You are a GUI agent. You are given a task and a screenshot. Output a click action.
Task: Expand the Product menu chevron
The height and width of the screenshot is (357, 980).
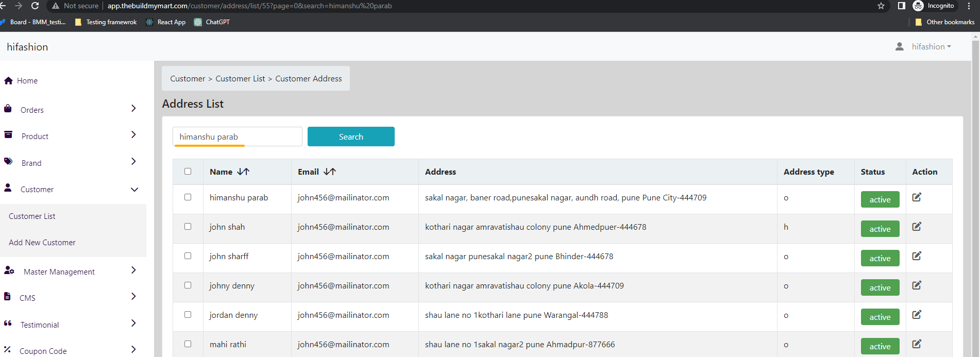133,134
